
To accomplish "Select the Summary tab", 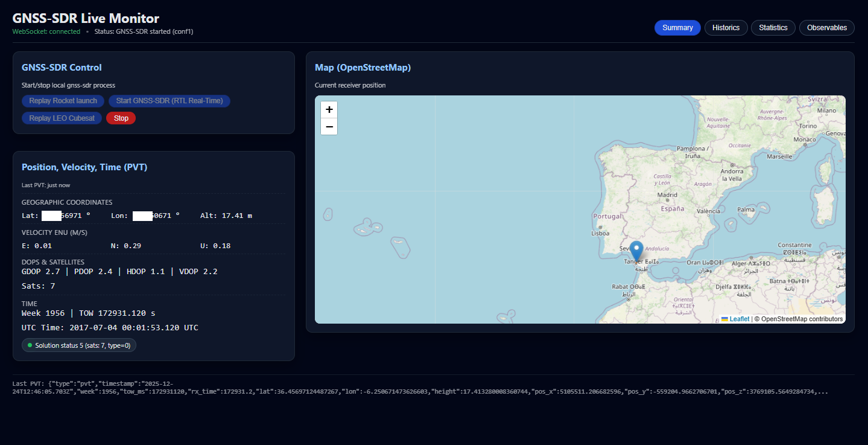I will pyautogui.click(x=677, y=28).
